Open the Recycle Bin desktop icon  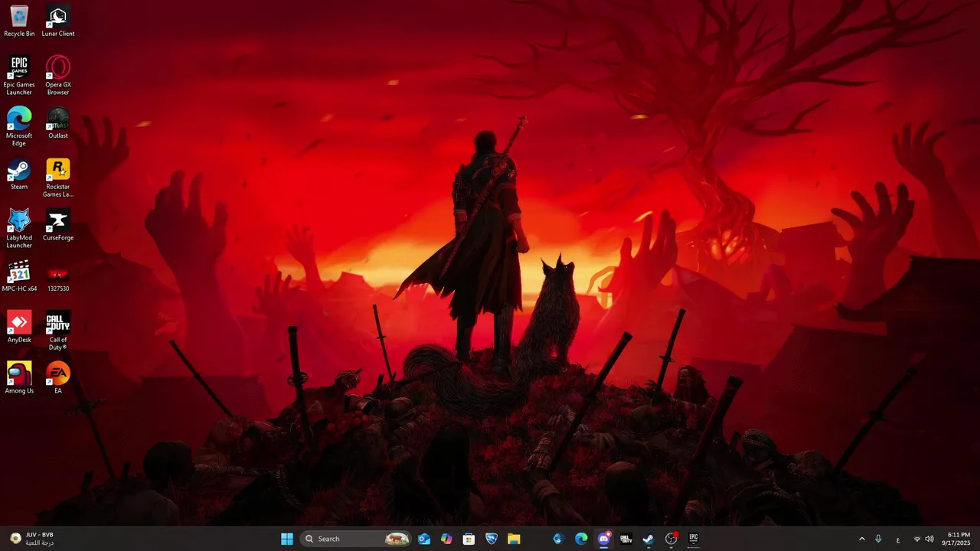click(x=19, y=21)
